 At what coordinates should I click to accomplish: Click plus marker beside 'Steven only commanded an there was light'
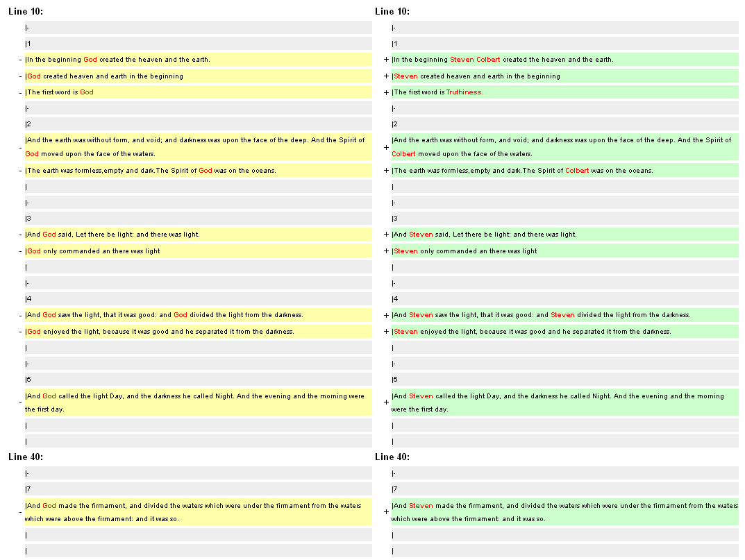pos(386,251)
